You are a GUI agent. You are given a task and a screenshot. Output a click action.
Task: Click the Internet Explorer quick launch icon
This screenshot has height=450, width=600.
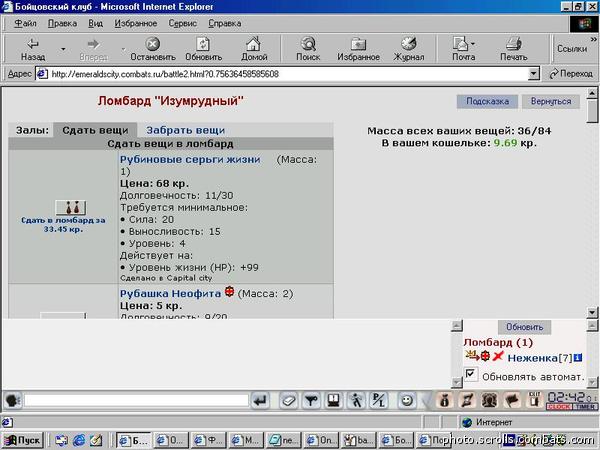pos(79,440)
